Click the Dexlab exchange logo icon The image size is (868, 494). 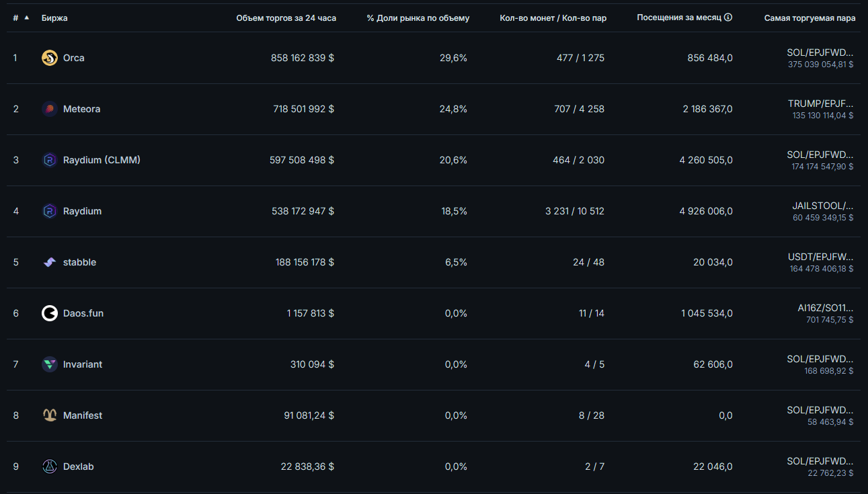(50, 466)
